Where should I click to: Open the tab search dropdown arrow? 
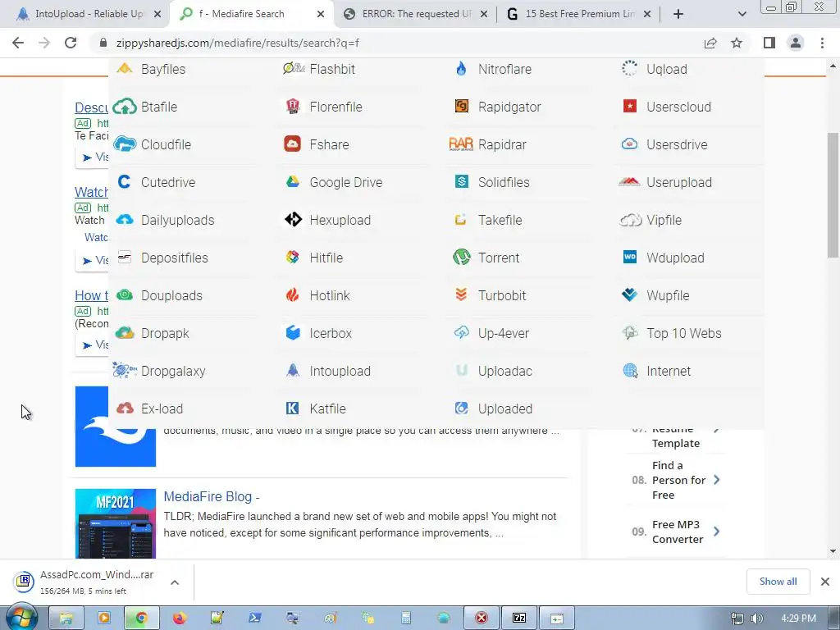point(742,14)
